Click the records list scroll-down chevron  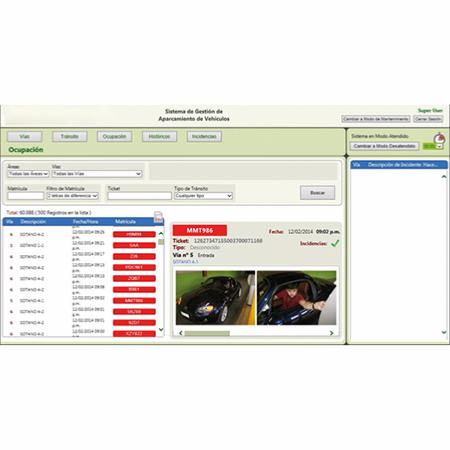[161, 330]
